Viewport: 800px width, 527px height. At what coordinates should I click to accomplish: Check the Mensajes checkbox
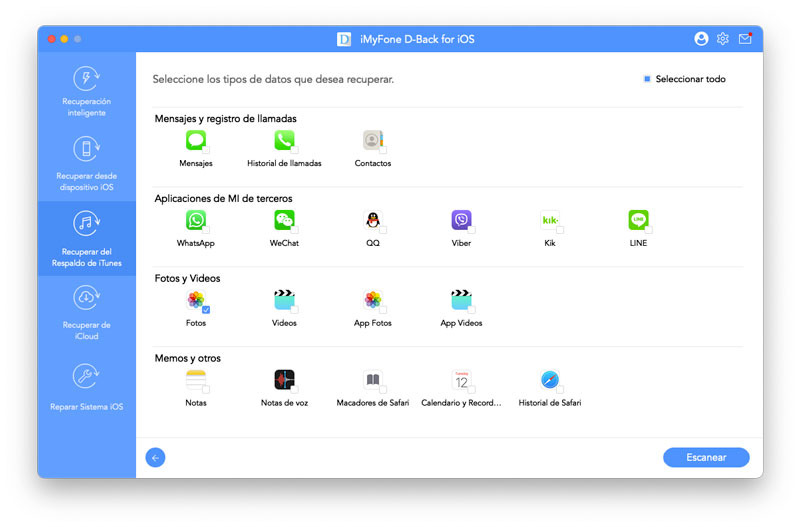pyautogui.click(x=206, y=150)
